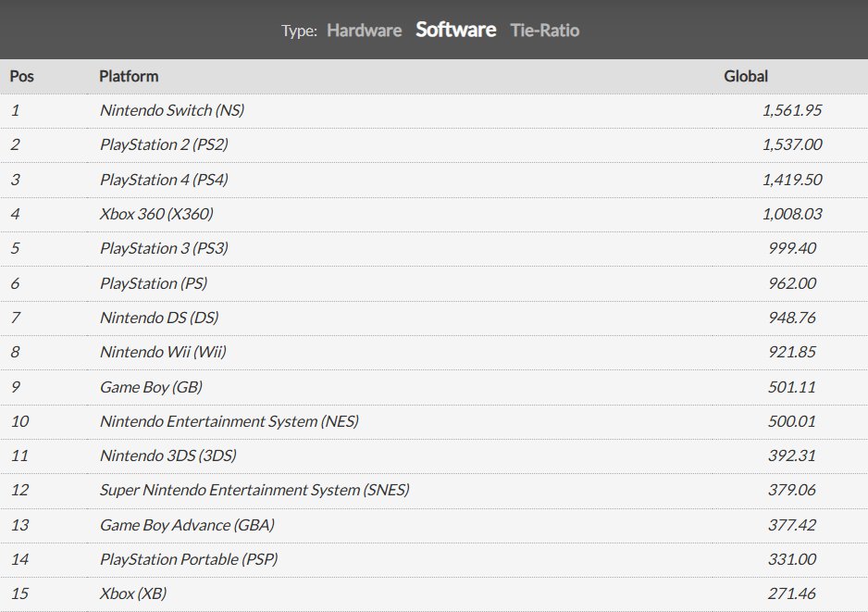868x612 pixels.
Task: Click the 1,537.00 global sales value
Action: coord(792,144)
